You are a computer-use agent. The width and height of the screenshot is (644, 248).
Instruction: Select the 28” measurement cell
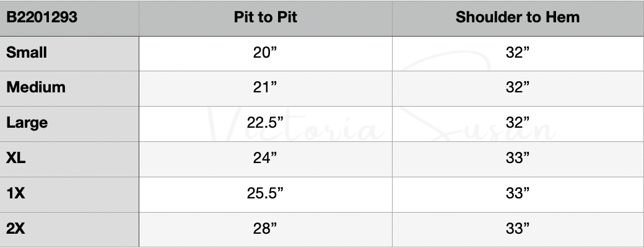265,229
